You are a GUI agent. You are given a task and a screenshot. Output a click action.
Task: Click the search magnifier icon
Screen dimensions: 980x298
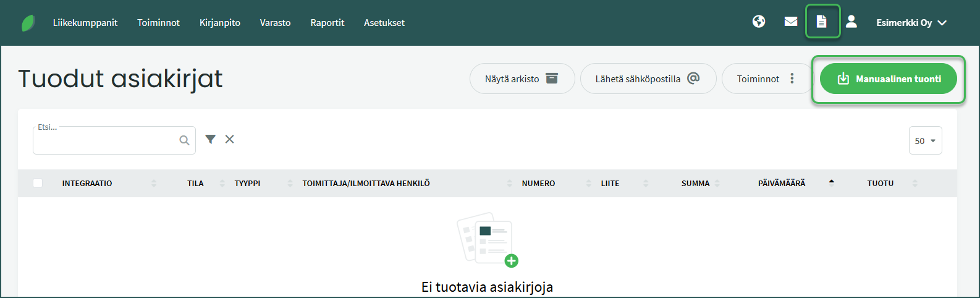click(x=184, y=141)
